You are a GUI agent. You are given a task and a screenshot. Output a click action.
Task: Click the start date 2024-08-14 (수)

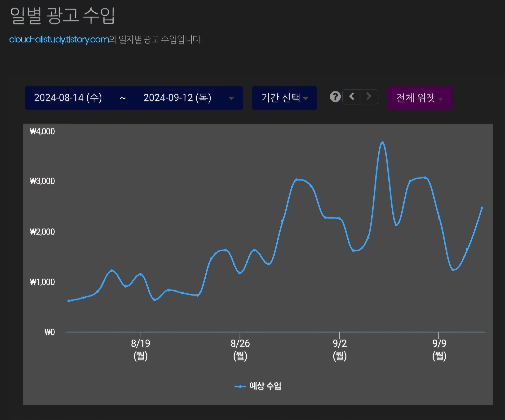[68, 98]
